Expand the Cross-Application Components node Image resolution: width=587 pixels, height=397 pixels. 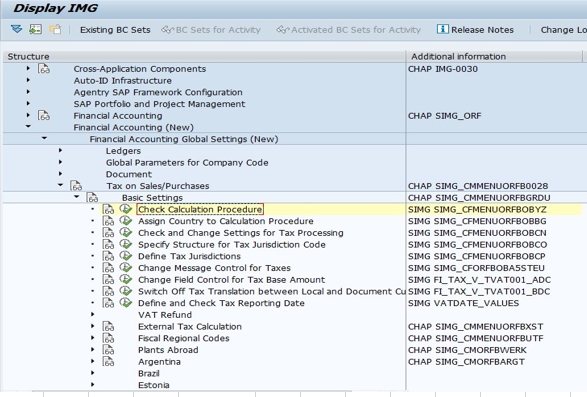click(28, 69)
